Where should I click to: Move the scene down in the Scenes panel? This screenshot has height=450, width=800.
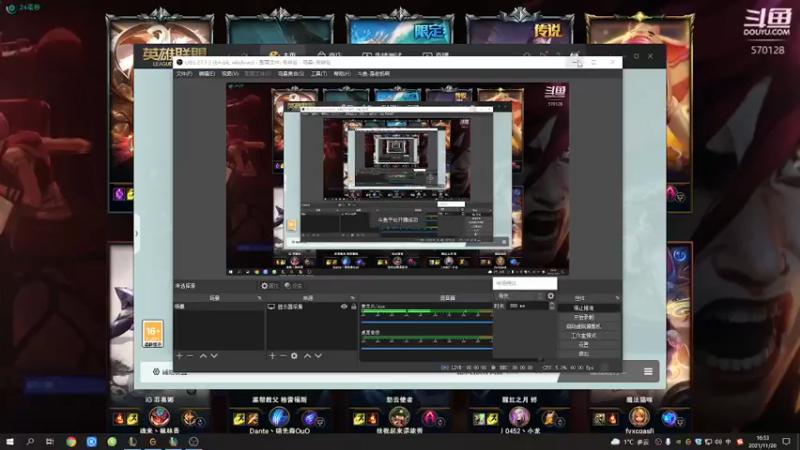[214, 356]
